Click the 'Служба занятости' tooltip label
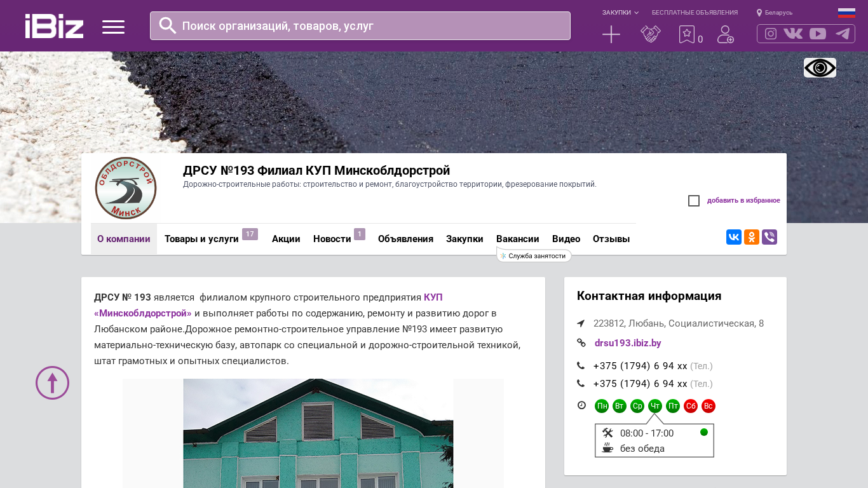 click(534, 255)
